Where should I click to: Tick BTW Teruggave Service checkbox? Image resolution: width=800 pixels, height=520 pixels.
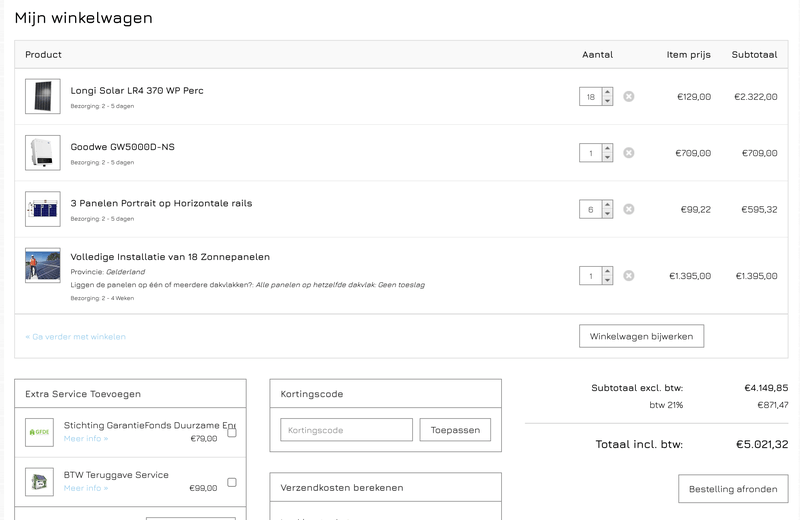[232, 482]
